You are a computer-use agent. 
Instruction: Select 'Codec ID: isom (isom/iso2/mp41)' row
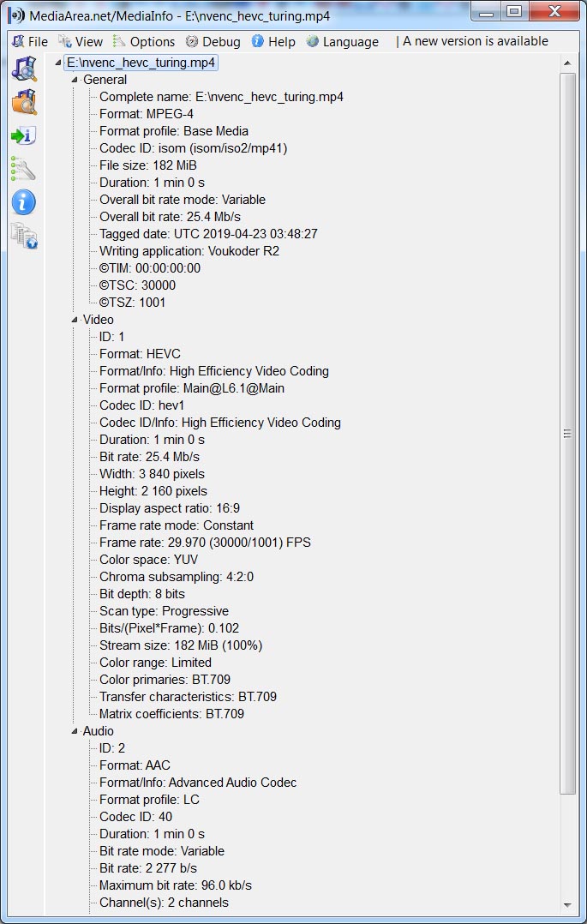(194, 148)
